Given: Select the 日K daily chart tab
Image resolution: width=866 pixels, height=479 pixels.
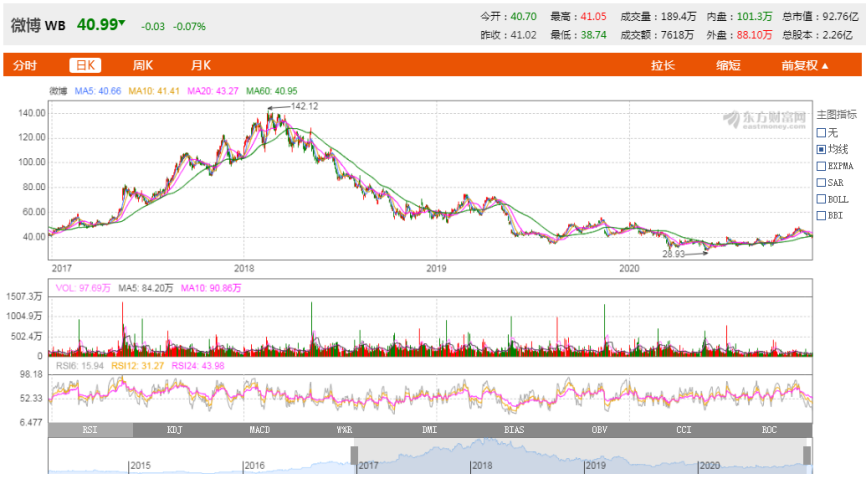Looking at the screenshot, I should pyautogui.click(x=85, y=65).
